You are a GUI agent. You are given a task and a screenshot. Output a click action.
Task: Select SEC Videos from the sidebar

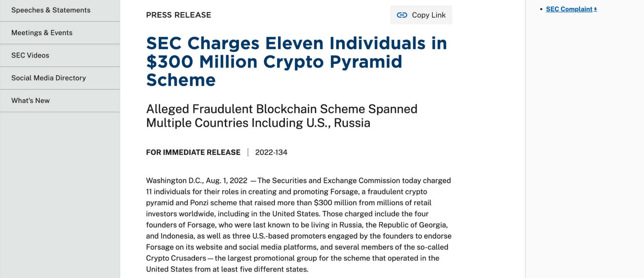pos(30,55)
